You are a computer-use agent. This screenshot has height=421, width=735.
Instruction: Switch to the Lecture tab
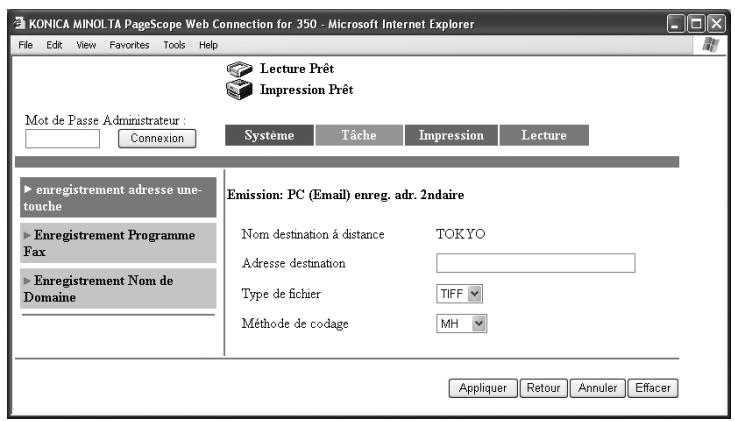tap(544, 135)
